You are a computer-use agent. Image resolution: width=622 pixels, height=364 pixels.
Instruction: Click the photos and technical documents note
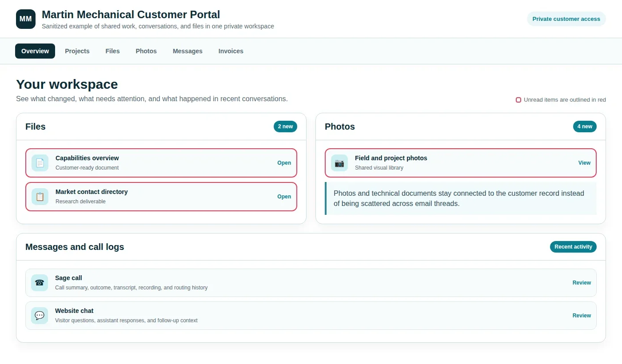[x=461, y=198]
